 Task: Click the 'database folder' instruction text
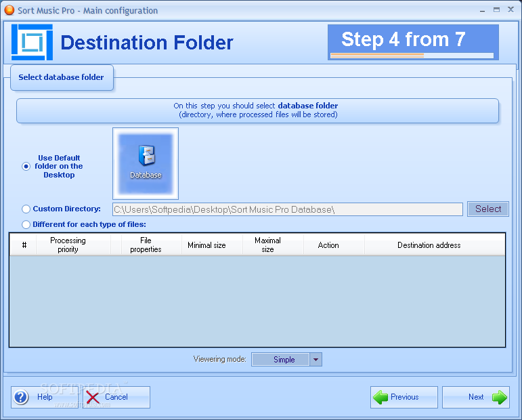coord(308,106)
